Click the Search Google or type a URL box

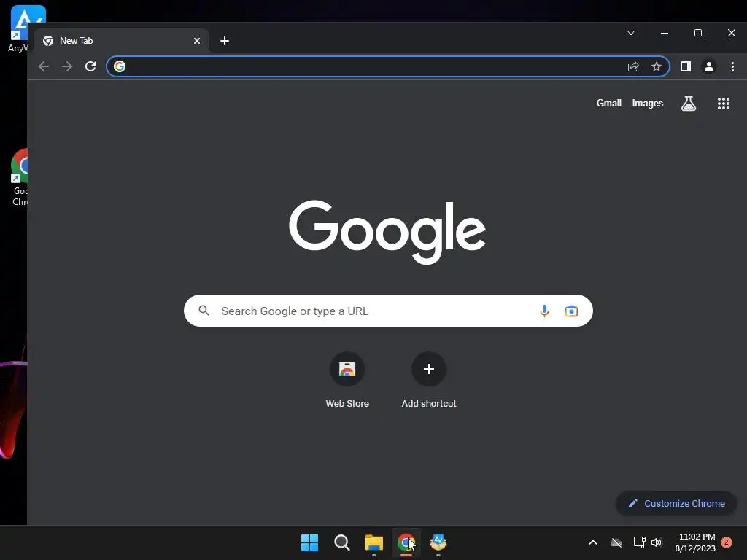(x=388, y=311)
